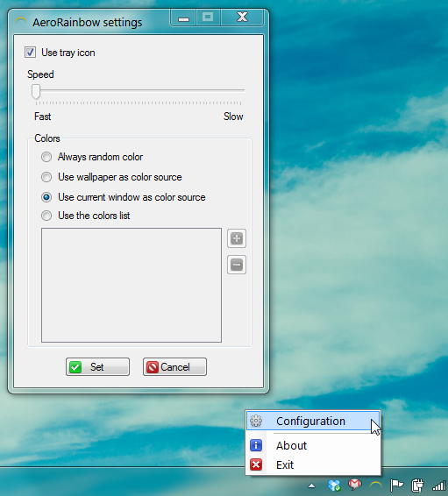Apply settings with the Set button
Screen dimensions: 448x496
click(98, 367)
